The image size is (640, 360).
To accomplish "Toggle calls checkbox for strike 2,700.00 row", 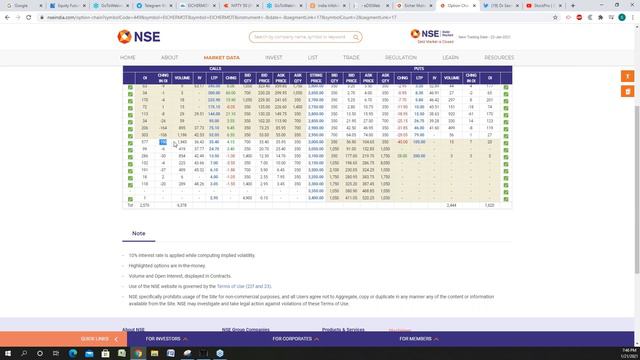I will [130, 101].
